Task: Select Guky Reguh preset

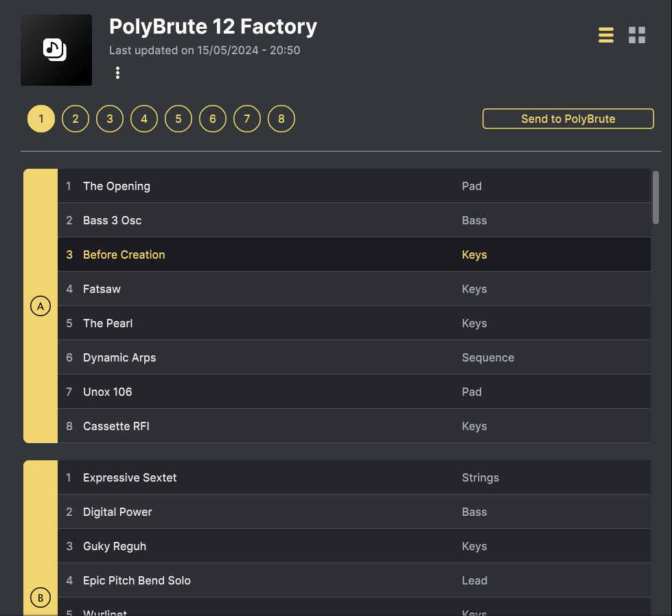Action: 354,546
